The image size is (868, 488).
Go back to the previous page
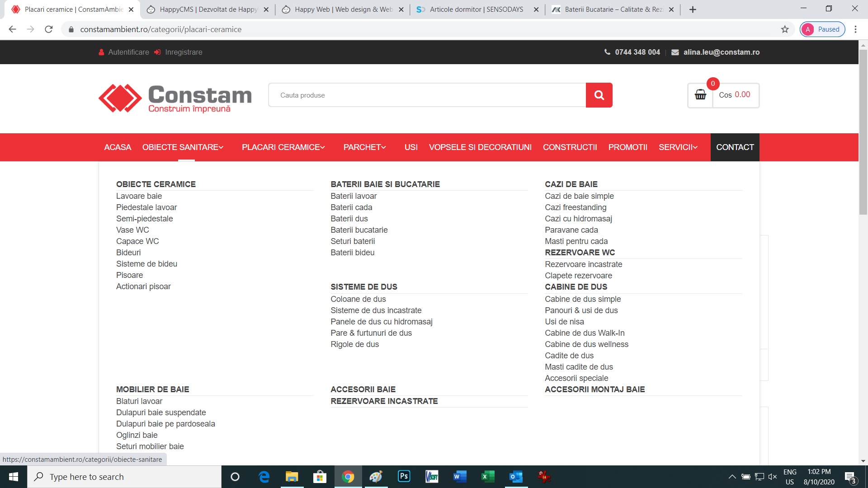click(13, 29)
